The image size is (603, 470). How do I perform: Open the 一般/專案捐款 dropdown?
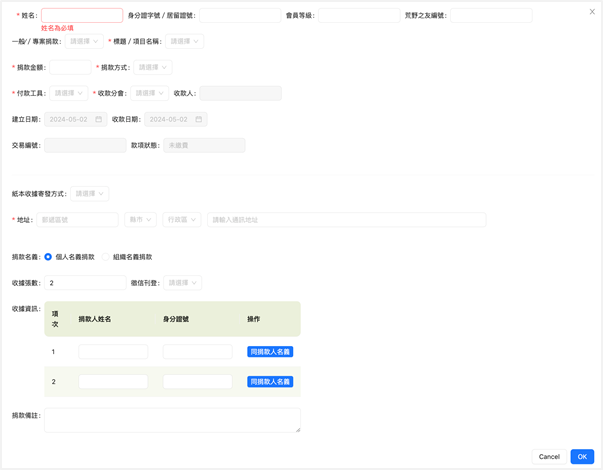point(84,42)
